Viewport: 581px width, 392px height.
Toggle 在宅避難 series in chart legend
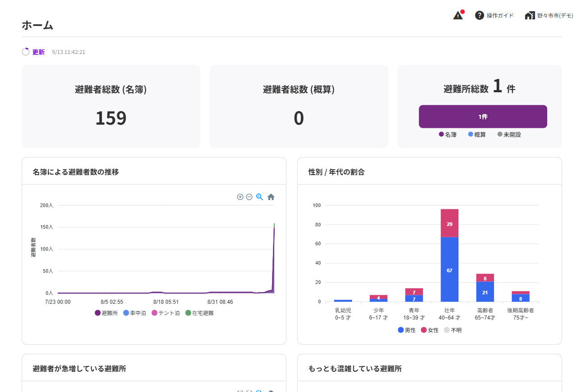point(200,313)
